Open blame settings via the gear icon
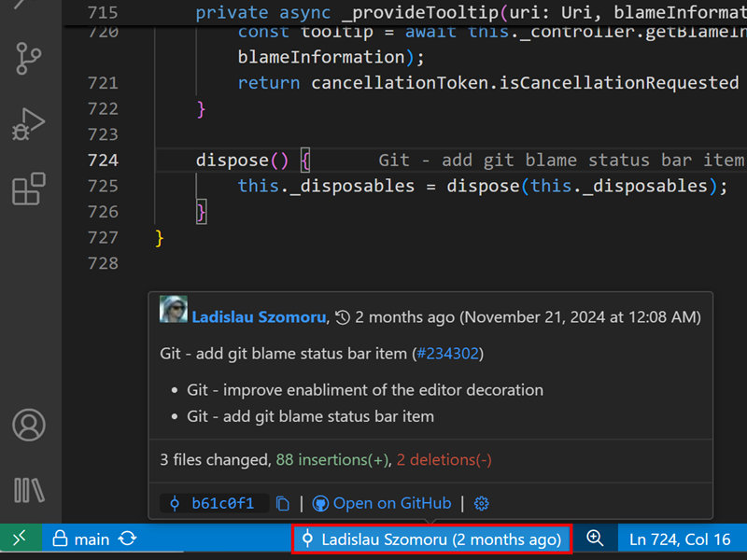The width and height of the screenshot is (747, 560). point(481,503)
